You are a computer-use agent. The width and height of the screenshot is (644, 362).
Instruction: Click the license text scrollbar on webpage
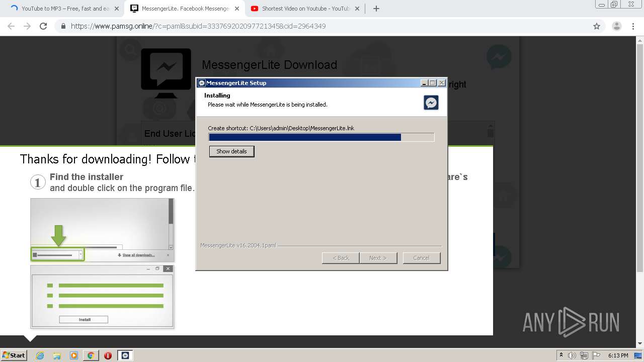[491, 134]
